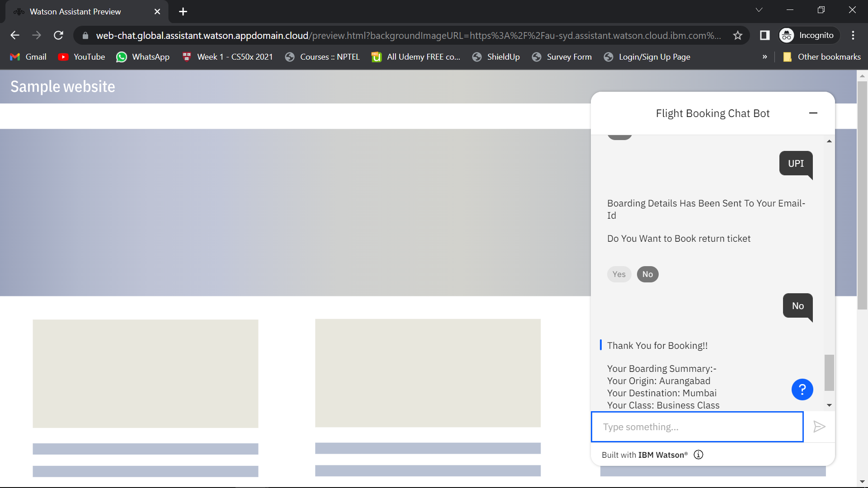Select the No option chip
This screenshot has height=488, width=868.
click(x=647, y=274)
